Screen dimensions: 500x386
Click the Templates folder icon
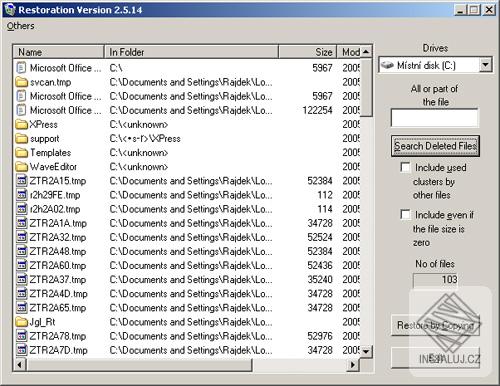click(21, 152)
